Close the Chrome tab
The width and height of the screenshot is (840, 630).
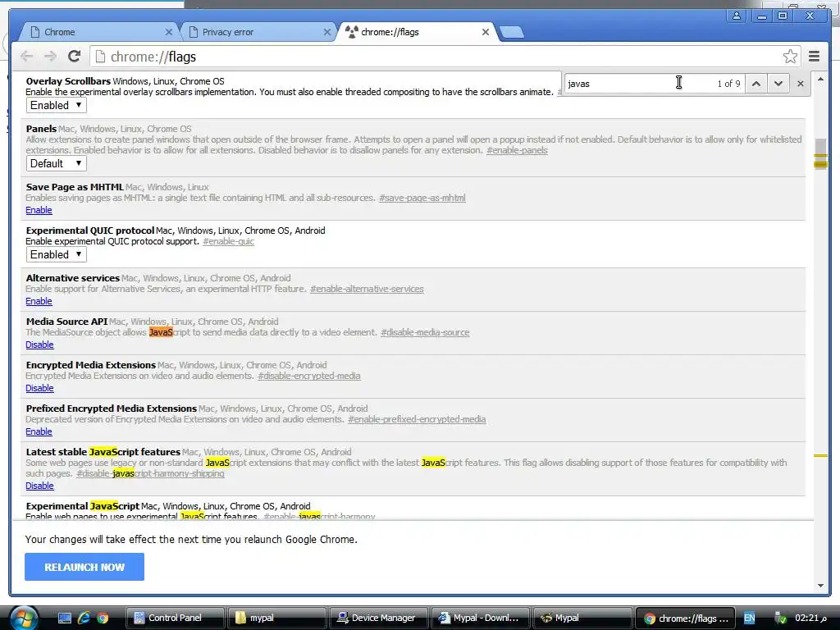[169, 32]
